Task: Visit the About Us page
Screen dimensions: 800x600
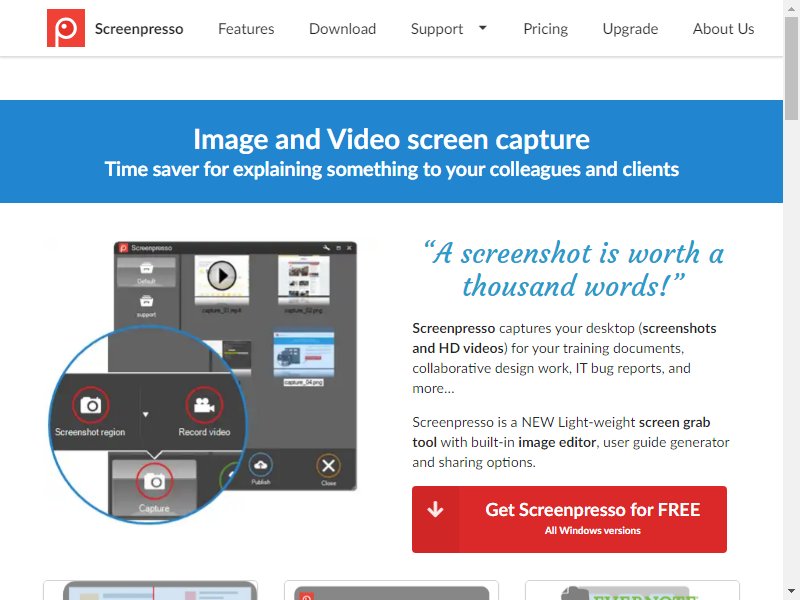Action: click(x=723, y=29)
